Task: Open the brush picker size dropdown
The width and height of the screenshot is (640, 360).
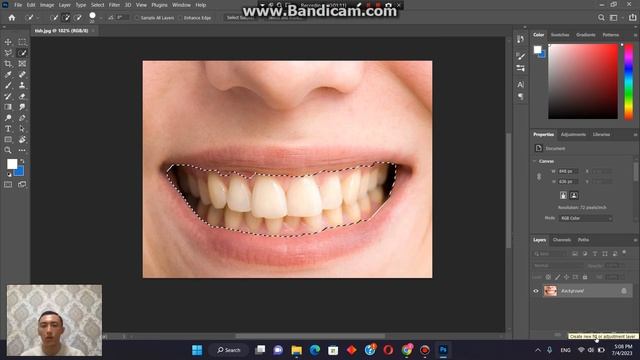Action: click(101, 18)
